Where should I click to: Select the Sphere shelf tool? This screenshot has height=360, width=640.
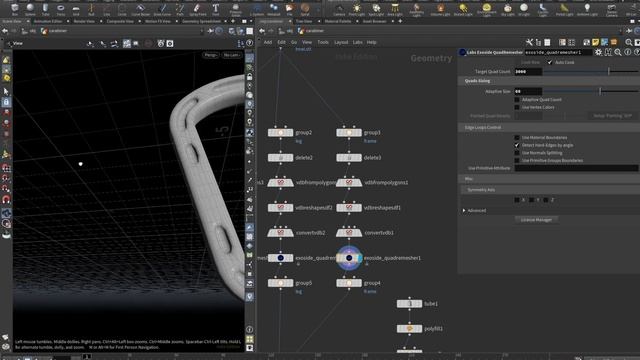click(30, 9)
